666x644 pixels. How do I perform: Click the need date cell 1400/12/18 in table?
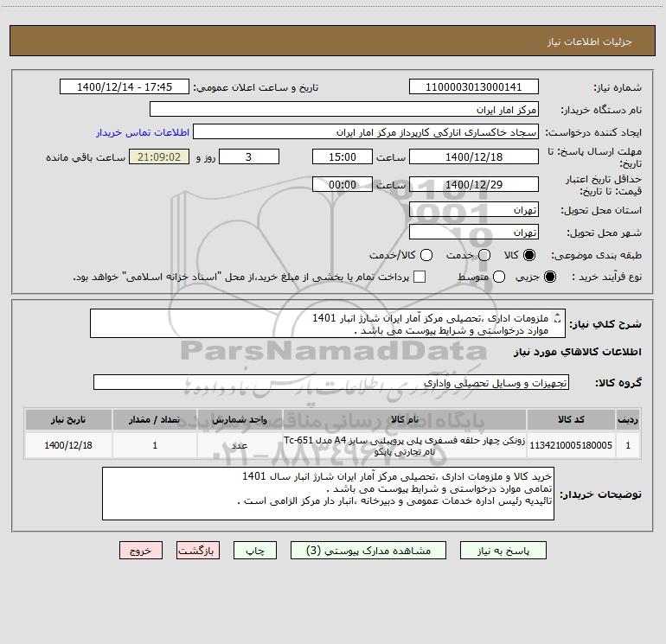tap(68, 445)
